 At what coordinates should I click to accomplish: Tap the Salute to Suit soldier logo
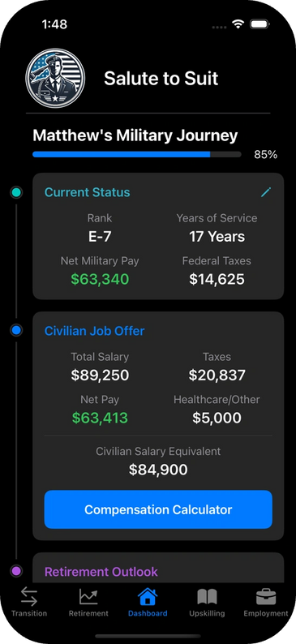[x=55, y=78]
